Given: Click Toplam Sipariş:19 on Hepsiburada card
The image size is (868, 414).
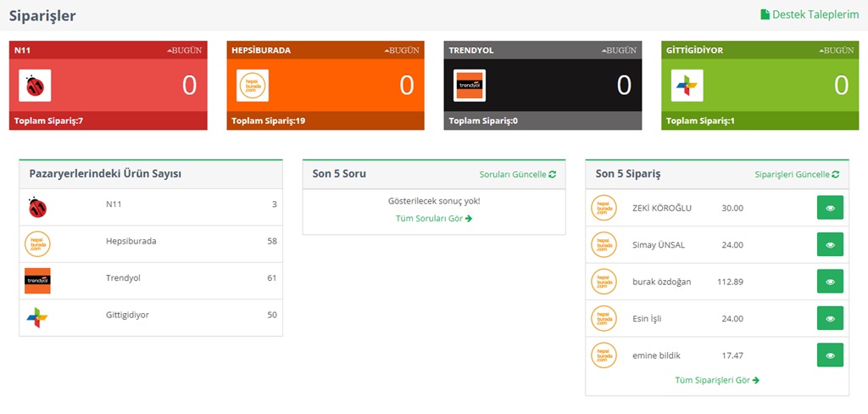Looking at the screenshot, I should (268, 120).
